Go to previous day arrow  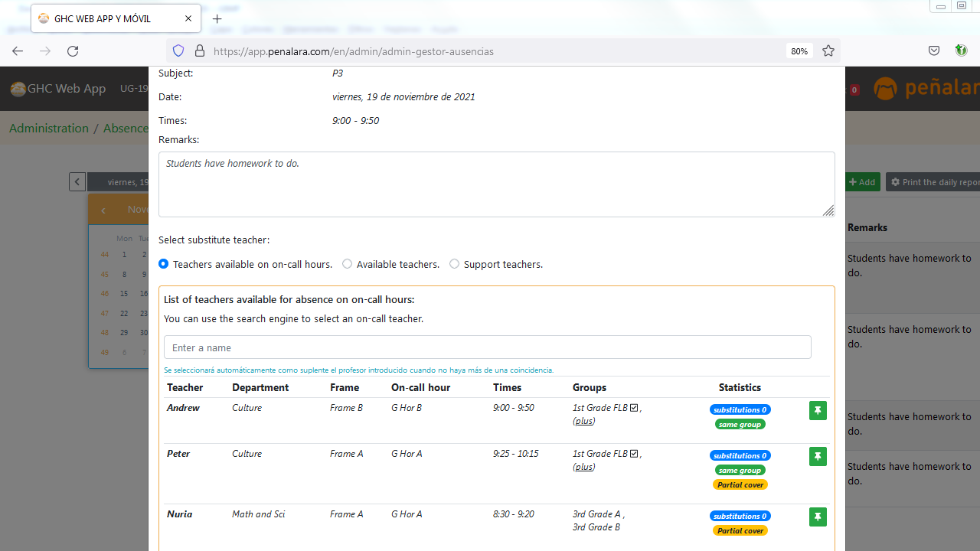pos(77,182)
